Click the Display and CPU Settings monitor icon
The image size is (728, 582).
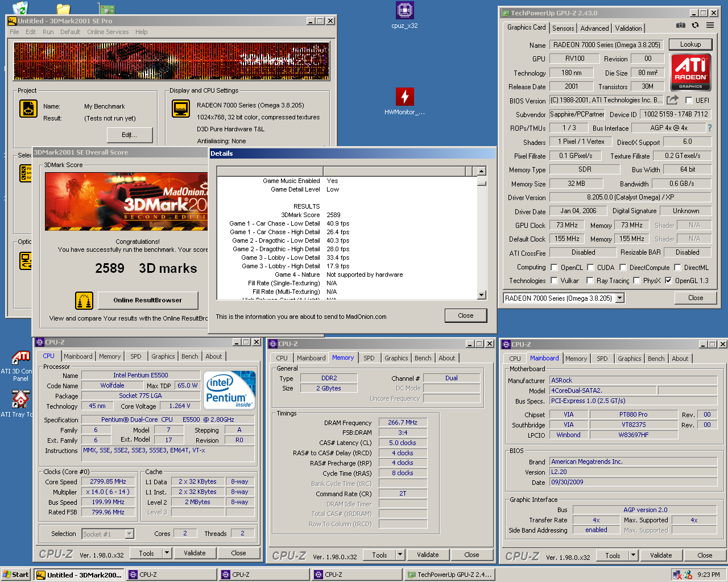click(x=181, y=108)
